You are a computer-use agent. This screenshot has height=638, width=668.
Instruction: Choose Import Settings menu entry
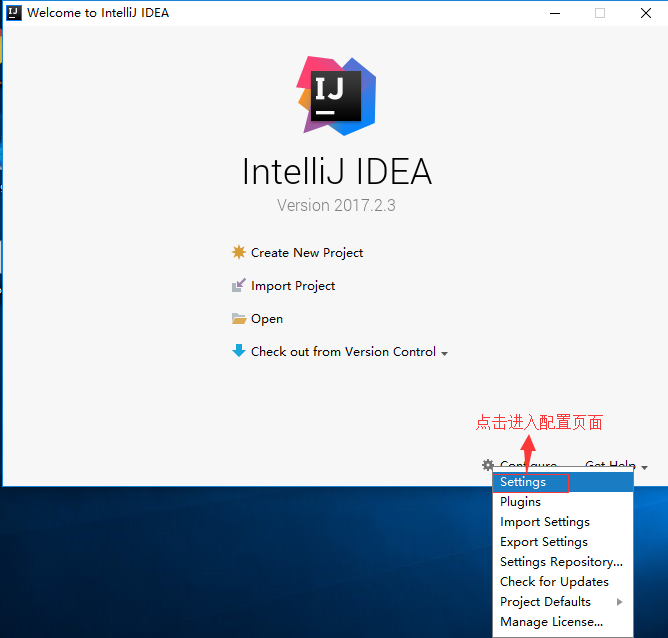point(563,522)
